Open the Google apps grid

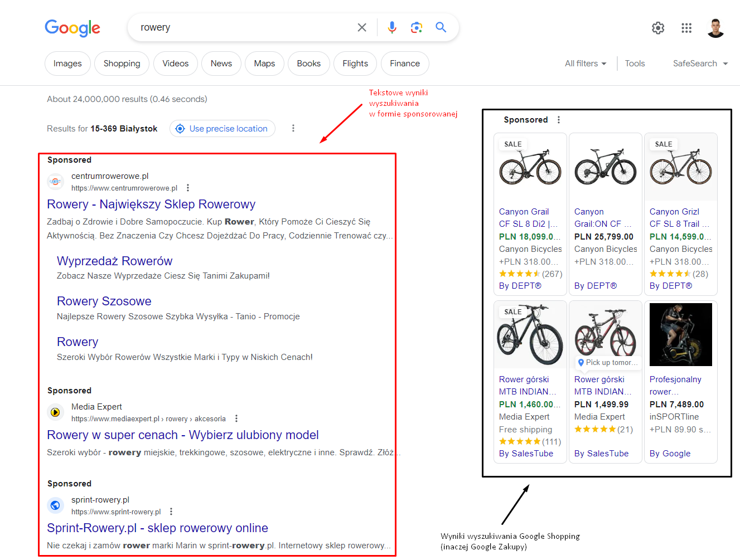click(686, 28)
